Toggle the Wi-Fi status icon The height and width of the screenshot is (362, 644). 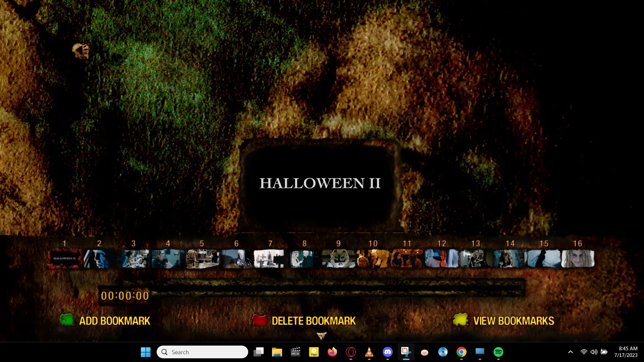tap(584, 352)
